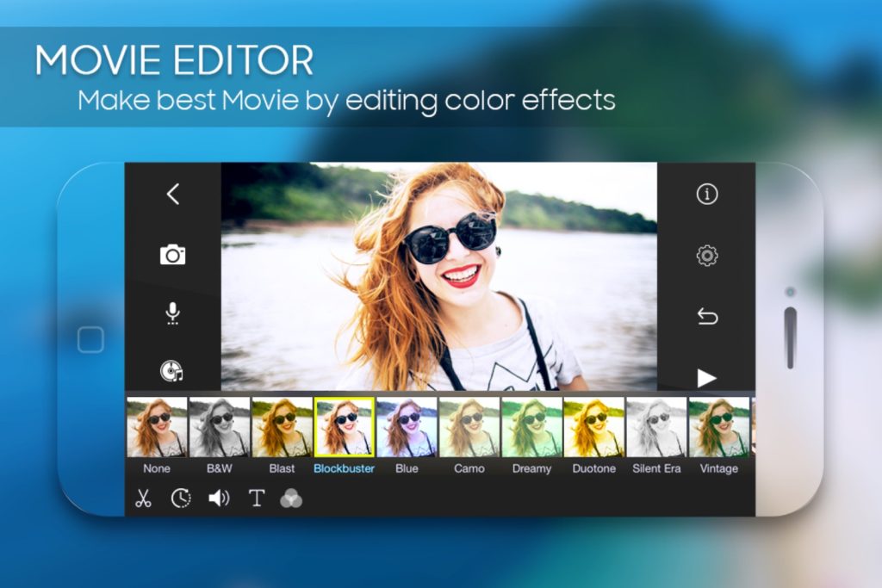The image size is (882, 588).
Task: Select the text tool
Action: tap(256, 498)
